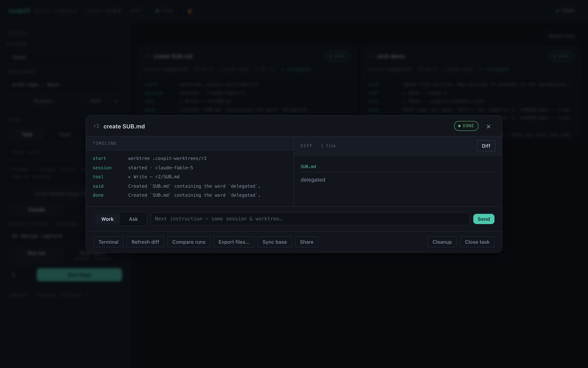Click 'started · claude-fable-5' text
The width and height of the screenshot is (588, 368).
pos(161,168)
